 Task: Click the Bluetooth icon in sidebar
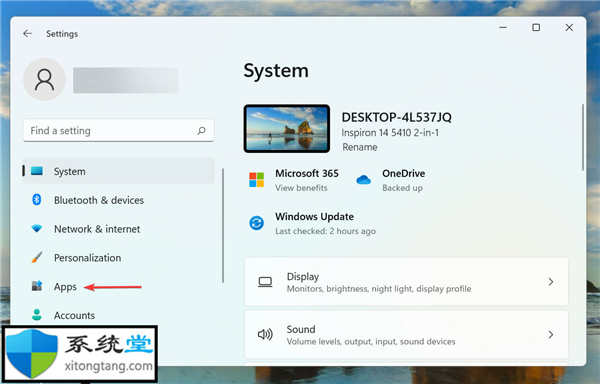click(x=37, y=199)
